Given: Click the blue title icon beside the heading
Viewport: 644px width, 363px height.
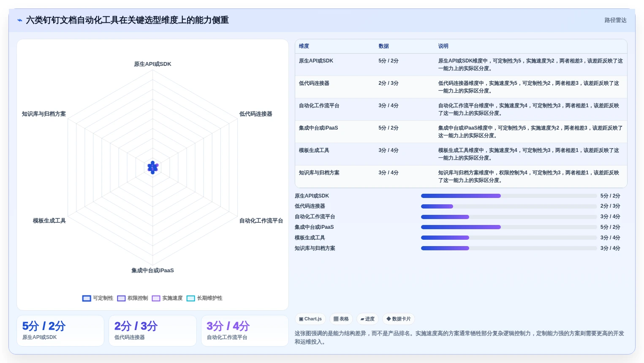Looking at the screenshot, I should (20, 20).
